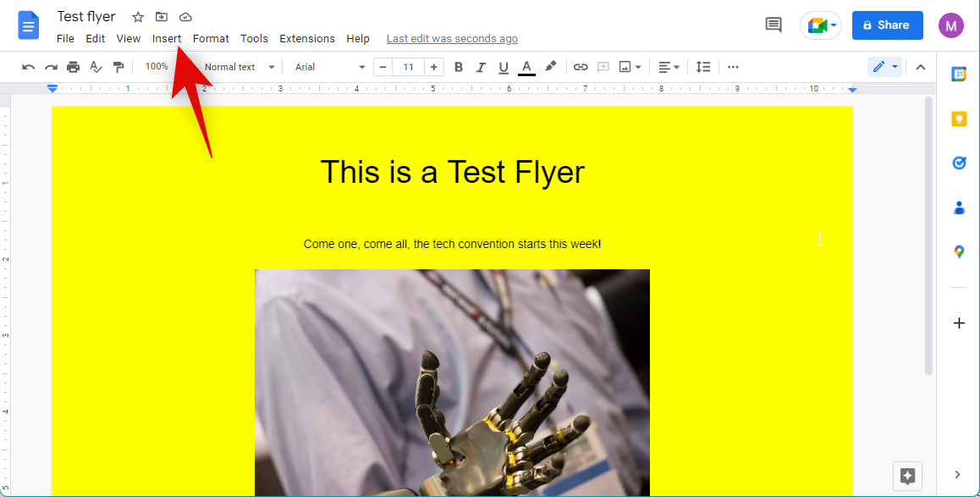The width and height of the screenshot is (980, 497).
Task: Open the highlight color picker
Action: (x=550, y=67)
